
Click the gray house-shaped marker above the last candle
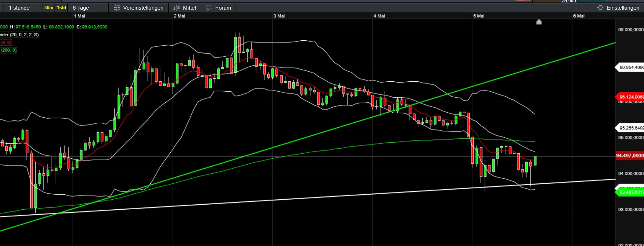click(539, 22)
